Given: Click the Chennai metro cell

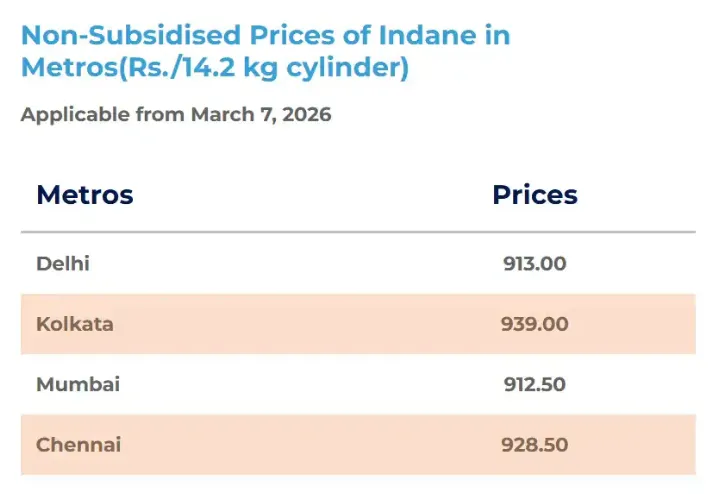Looking at the screenshot, I should pos(78,444).
